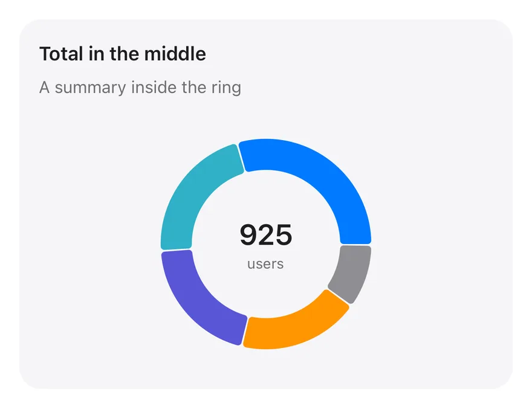Click the gap between gray and orange segments
Image resolution: width=532 pixels, height=418 pixels.
339,297
